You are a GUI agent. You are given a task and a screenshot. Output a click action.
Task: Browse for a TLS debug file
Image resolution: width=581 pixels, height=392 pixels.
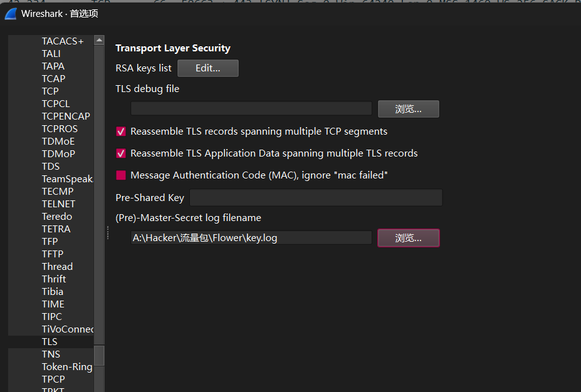(409, 109)
